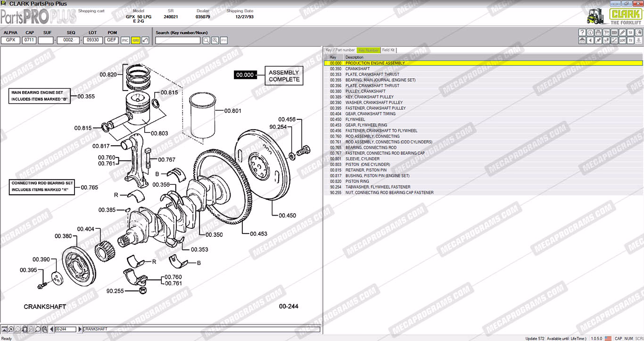Open the wrench tools icon
The image size is (644, 341).
pyautogui.click(x=614, y=41)
